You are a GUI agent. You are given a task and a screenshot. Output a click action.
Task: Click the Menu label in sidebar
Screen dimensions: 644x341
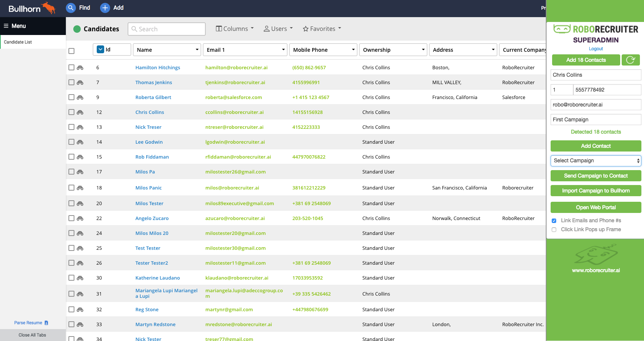click(x=19, y=26)
